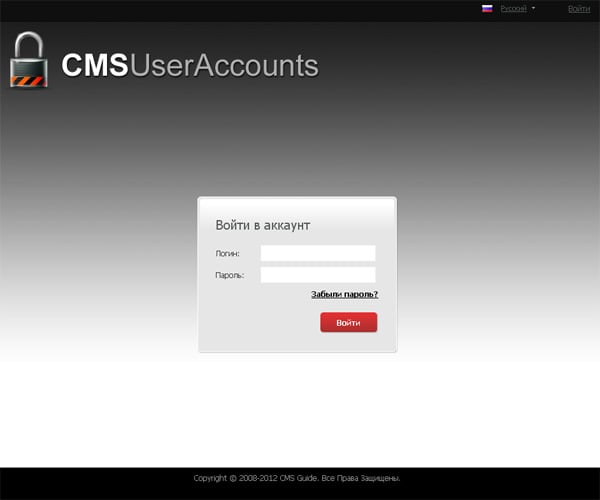
Task: Click the padlock's orange striped band
Action: click(29, 79)
